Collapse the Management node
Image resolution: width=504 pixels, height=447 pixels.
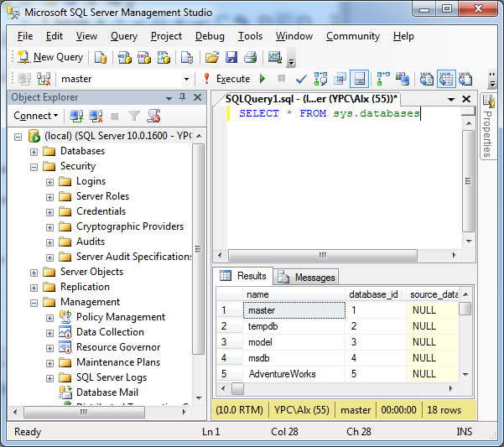tap(34, 303)
